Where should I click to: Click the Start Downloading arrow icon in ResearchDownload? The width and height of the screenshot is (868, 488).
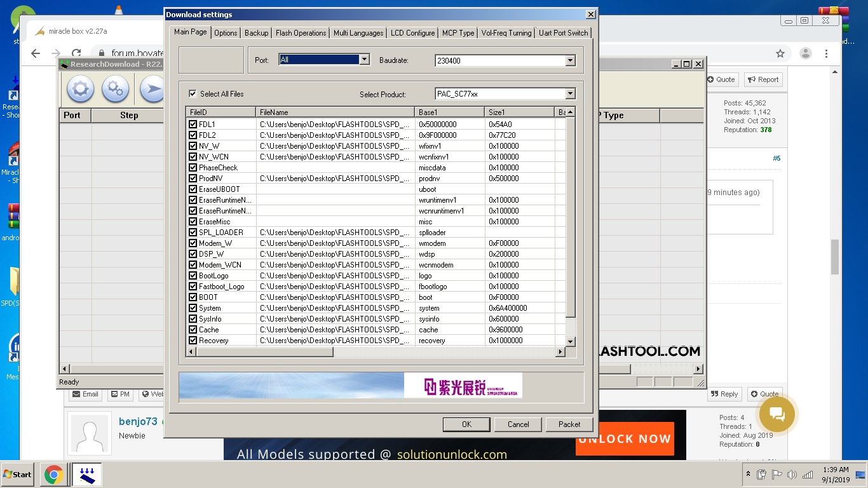(153, 89)
